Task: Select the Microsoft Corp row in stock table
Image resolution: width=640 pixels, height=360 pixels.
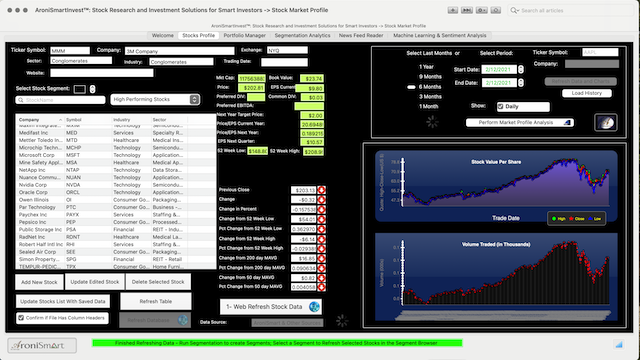Action: pos(116,155)
